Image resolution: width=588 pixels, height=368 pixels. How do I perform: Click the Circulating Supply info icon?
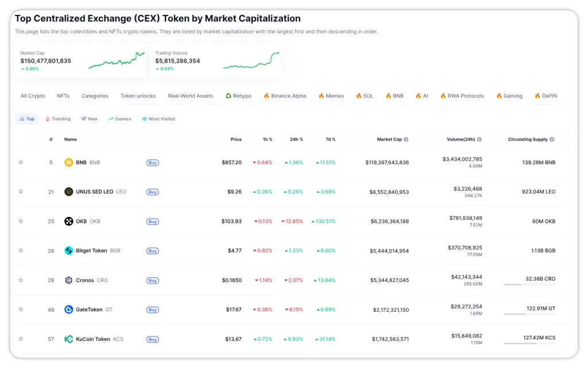click(x=552, y=140)
